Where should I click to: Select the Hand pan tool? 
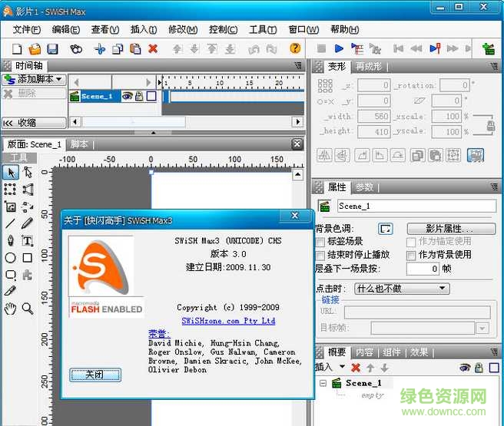point(11,308)
